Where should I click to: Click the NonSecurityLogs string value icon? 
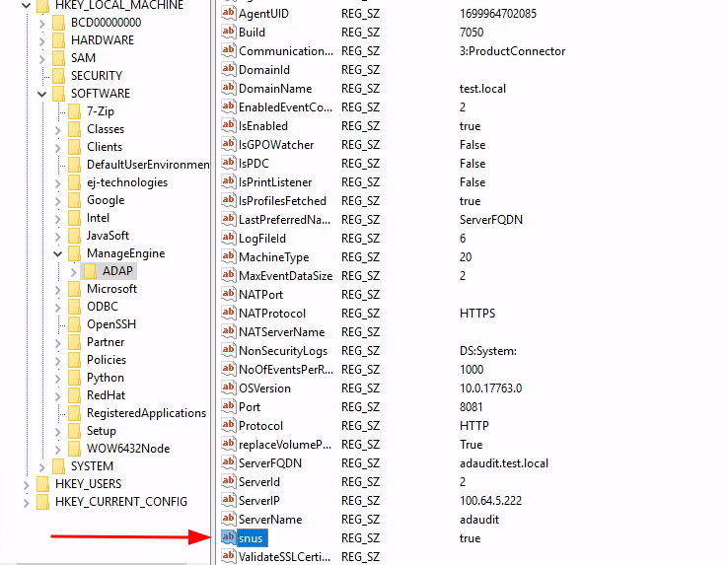coord(228,350)
